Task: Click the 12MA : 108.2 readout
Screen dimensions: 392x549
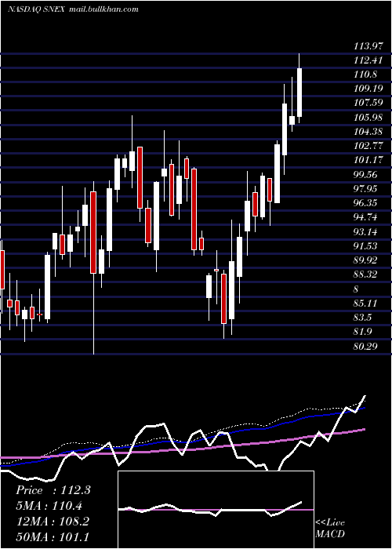Action: (x=53, y=521)
